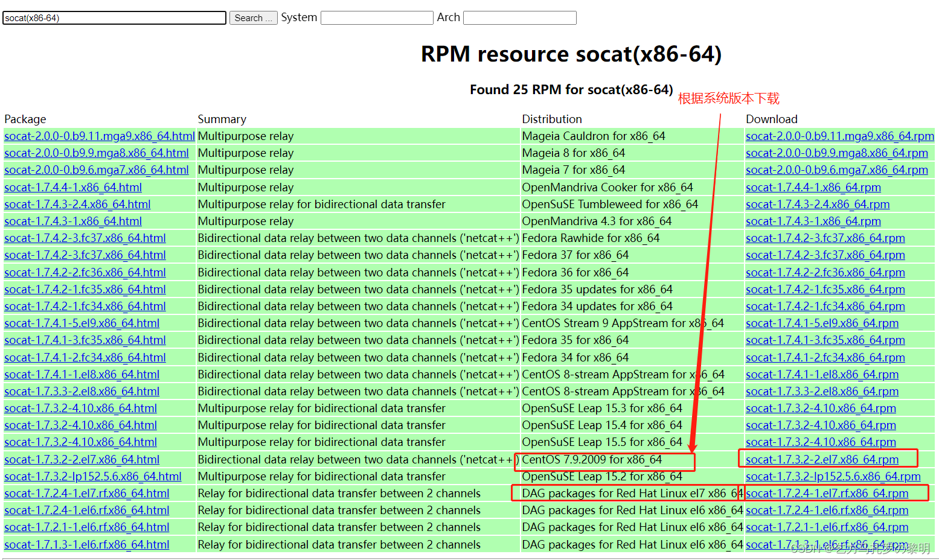
Task: Download socat-1.7.3.2-lp152.5.6.x86_64.rpm
Action: (x=833, y=477)
